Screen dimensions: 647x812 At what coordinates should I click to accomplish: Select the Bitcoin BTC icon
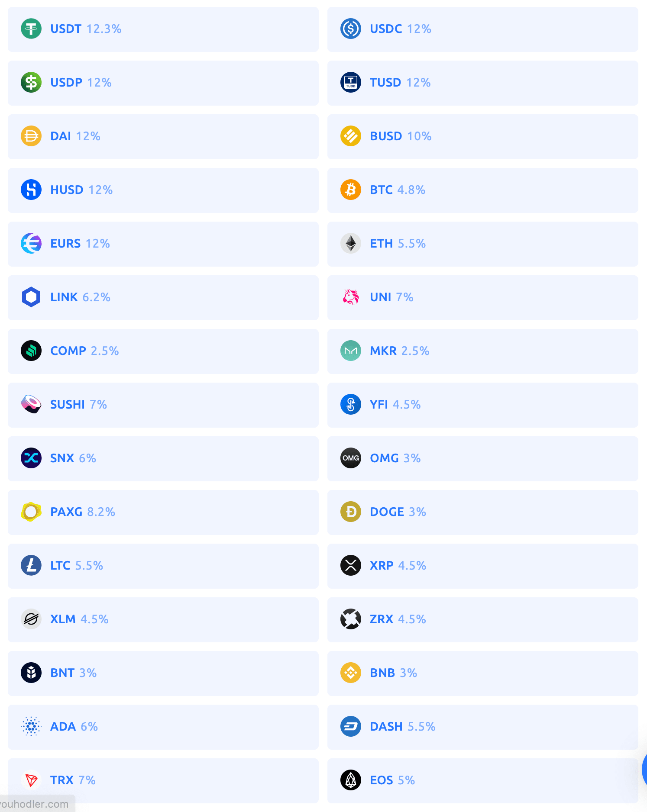350,190
